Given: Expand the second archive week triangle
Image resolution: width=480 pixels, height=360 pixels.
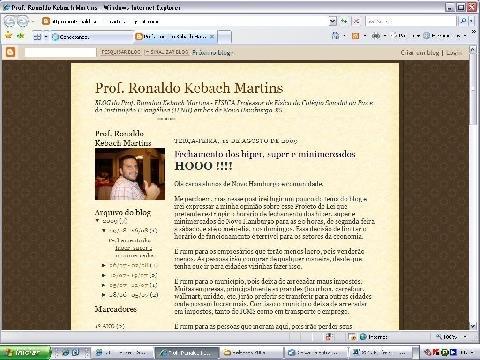Looking at the screenshot, I should point(104,265).
